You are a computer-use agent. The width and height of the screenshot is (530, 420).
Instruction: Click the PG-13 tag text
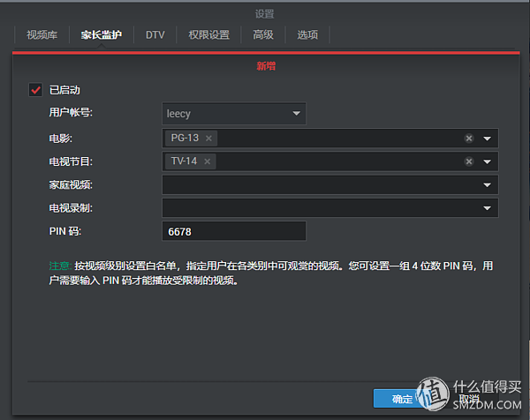(x=185, y=138)
